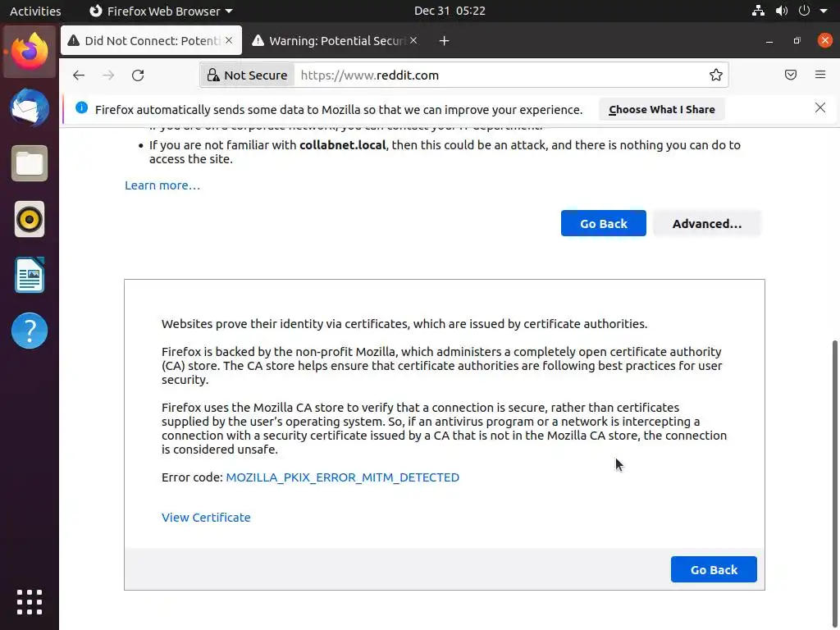
Task: Click the Advanced... button
Action: tap(706, 223)
